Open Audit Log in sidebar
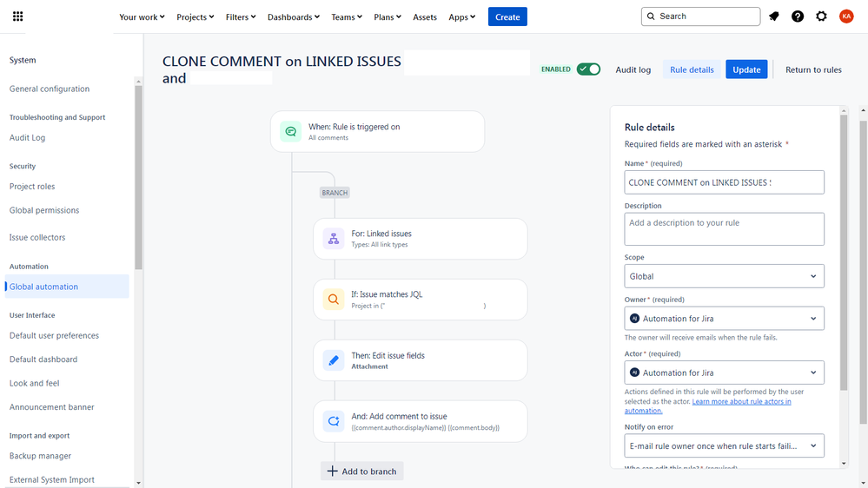The image size is (868, 488). (x=27, y=137)
